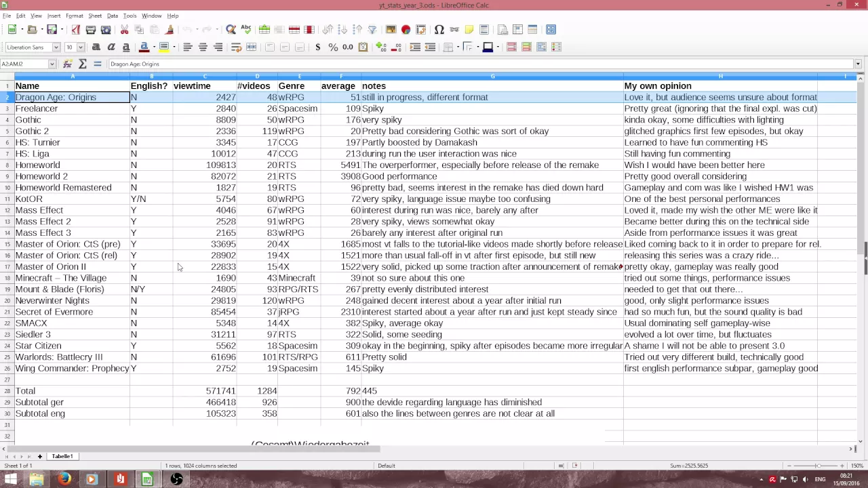This screenshot has width=868, height=488.
Task: Run the Spelling check icon
Action: tap(246, 30)
